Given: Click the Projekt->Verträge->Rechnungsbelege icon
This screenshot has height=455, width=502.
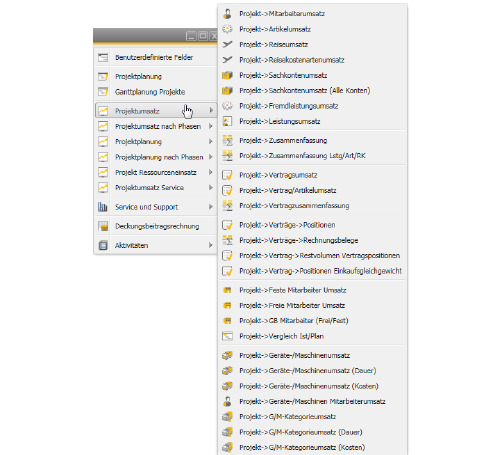Looking at the screenshot, I should pos(227,240).
